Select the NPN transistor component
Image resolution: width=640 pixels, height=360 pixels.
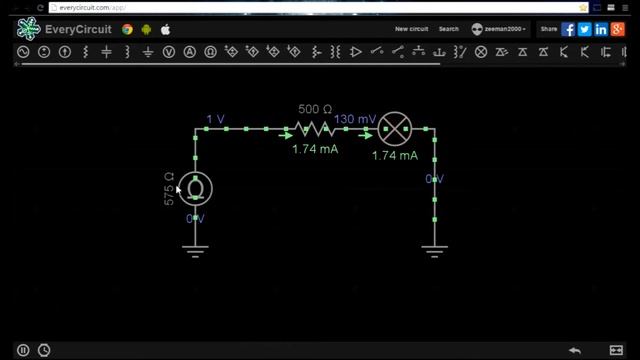pyautogui.click(x=564, y=52)
